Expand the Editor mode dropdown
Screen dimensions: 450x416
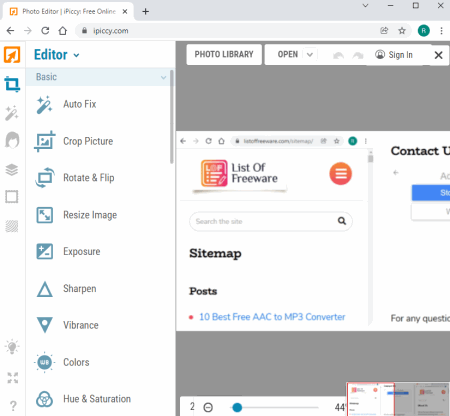click(x=76, y=55)
